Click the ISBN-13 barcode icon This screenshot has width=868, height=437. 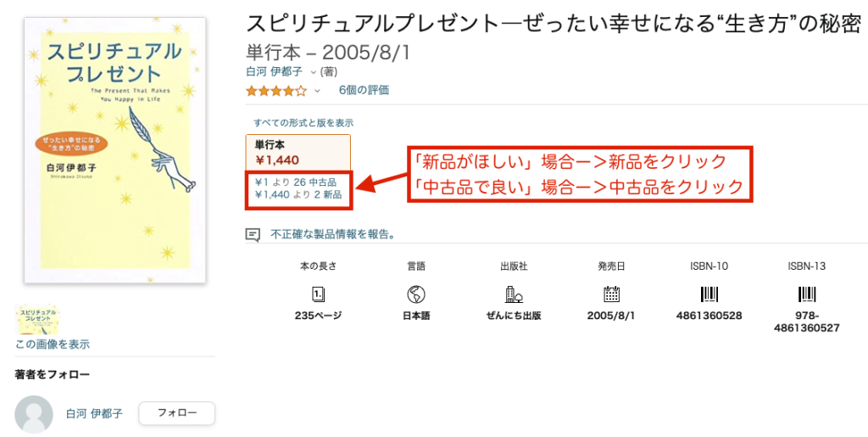coord(807,294)
